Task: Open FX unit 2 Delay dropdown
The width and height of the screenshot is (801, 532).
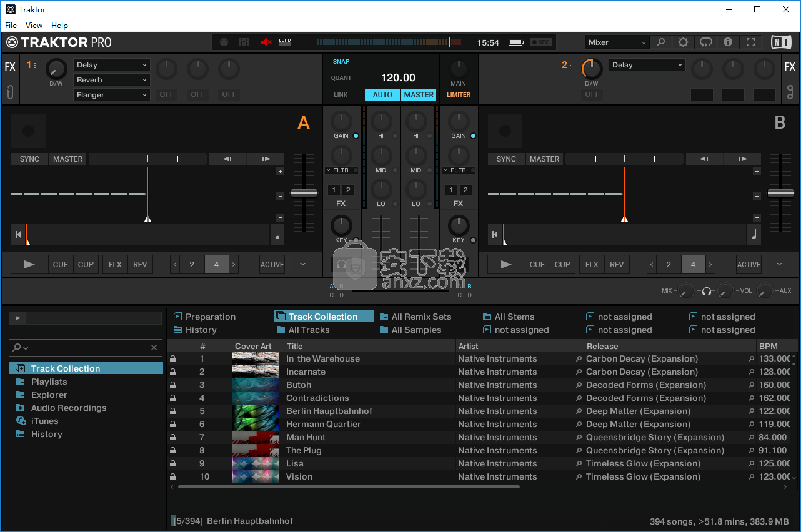Action: click(647, 65)
